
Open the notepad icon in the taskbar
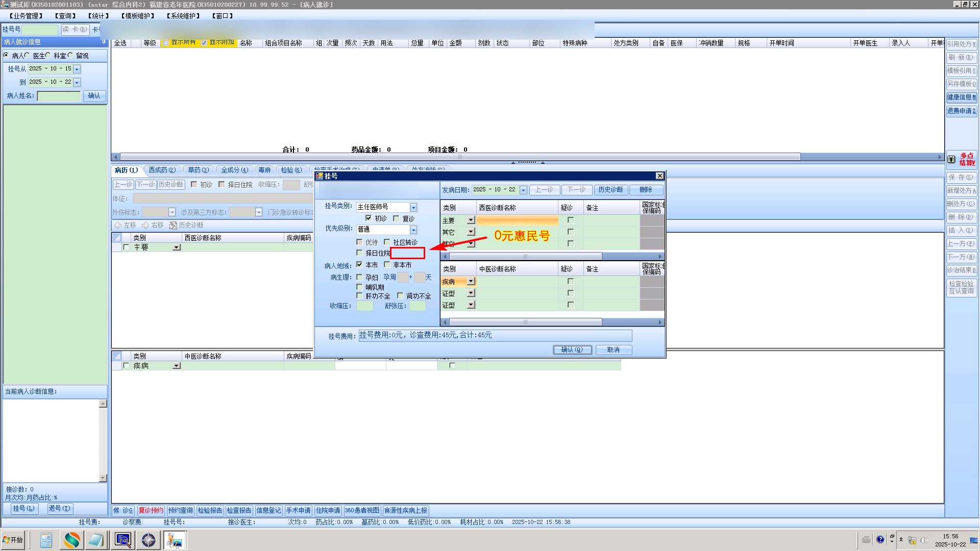(x=96, y=540)
